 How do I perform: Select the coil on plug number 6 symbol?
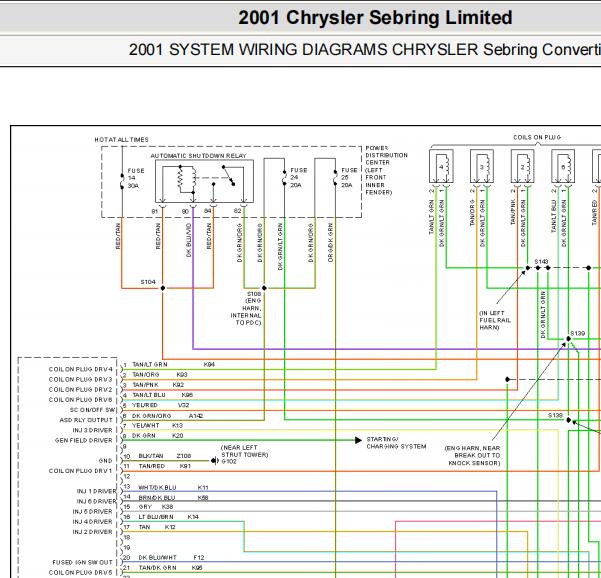(563, 166)
